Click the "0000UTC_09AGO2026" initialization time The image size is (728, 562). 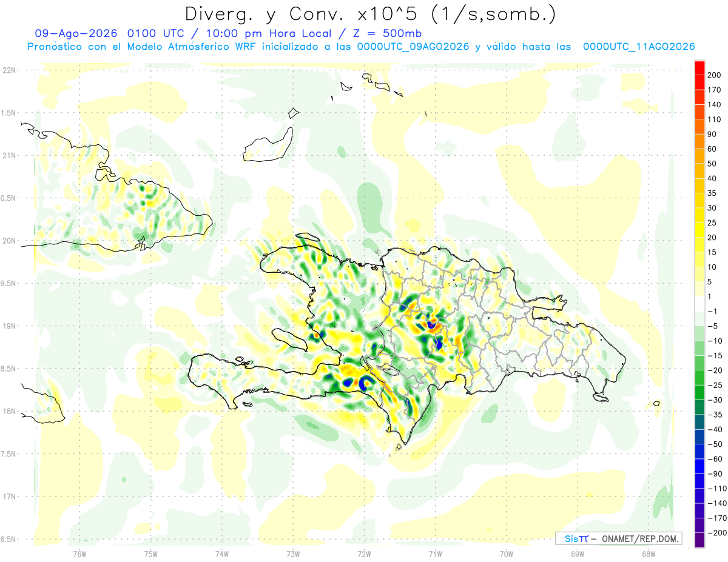(413, 47)
